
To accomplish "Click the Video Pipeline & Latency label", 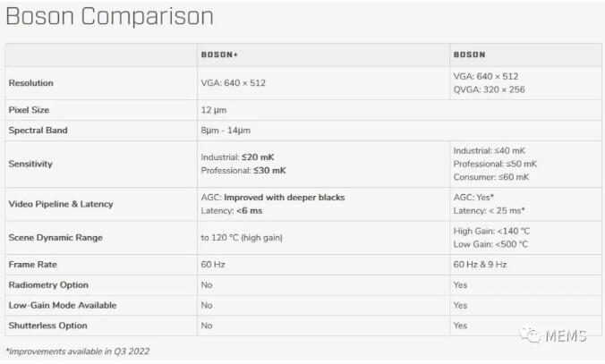I will coord(61,204).
